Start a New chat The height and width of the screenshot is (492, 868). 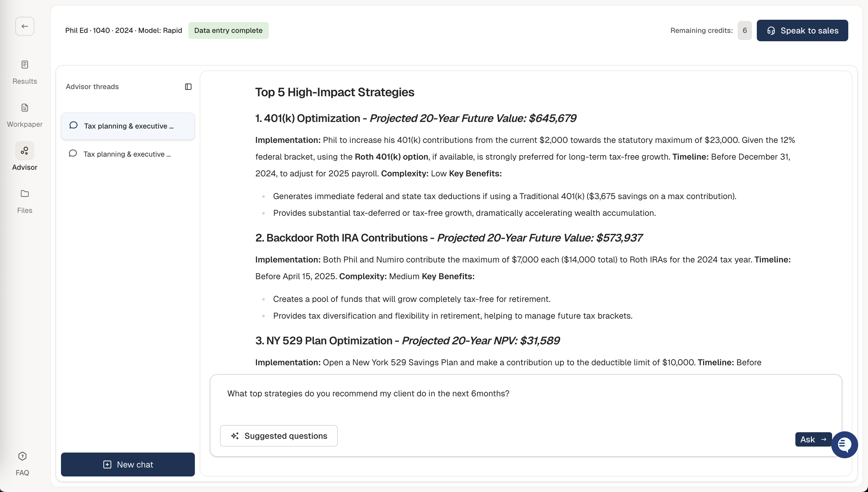pyautogui.click(x=128, y=464)
